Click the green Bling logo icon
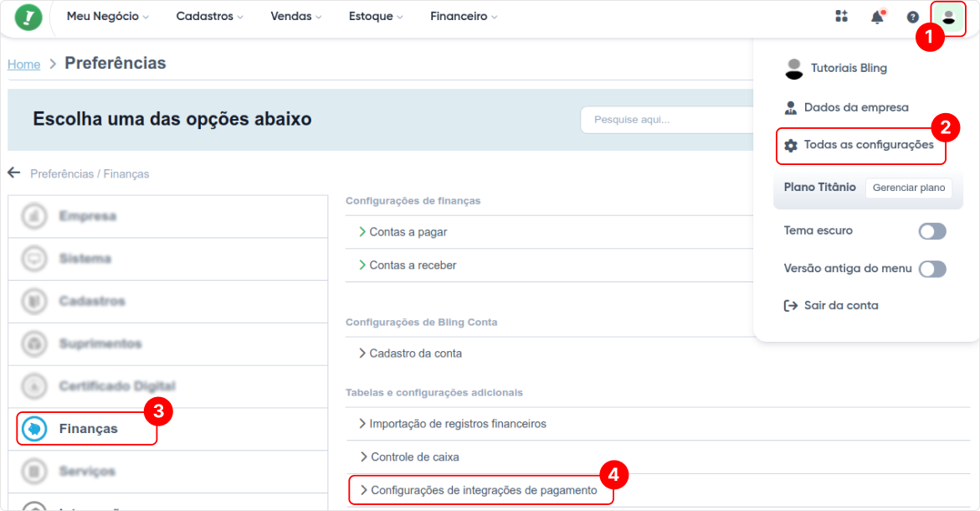 [x=28, y=17]
